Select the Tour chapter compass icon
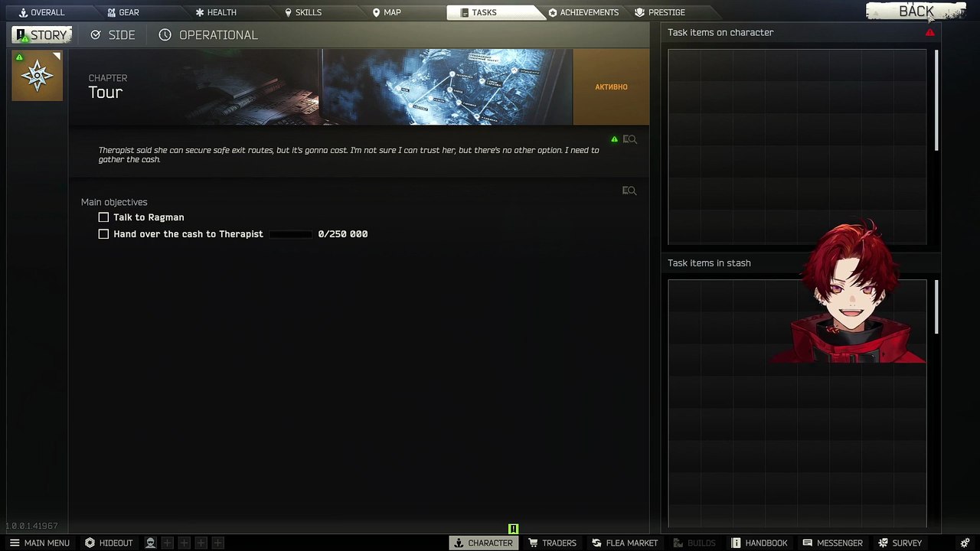Viewport: 980px width, 551px height. [38, 76]
